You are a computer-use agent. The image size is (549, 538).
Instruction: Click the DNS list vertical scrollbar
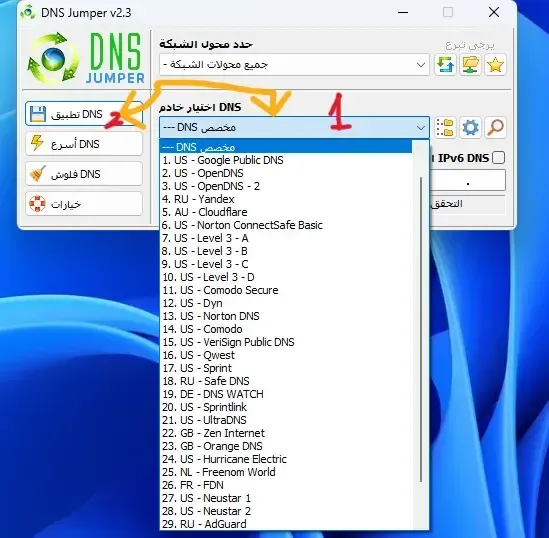tap(421, 329)
